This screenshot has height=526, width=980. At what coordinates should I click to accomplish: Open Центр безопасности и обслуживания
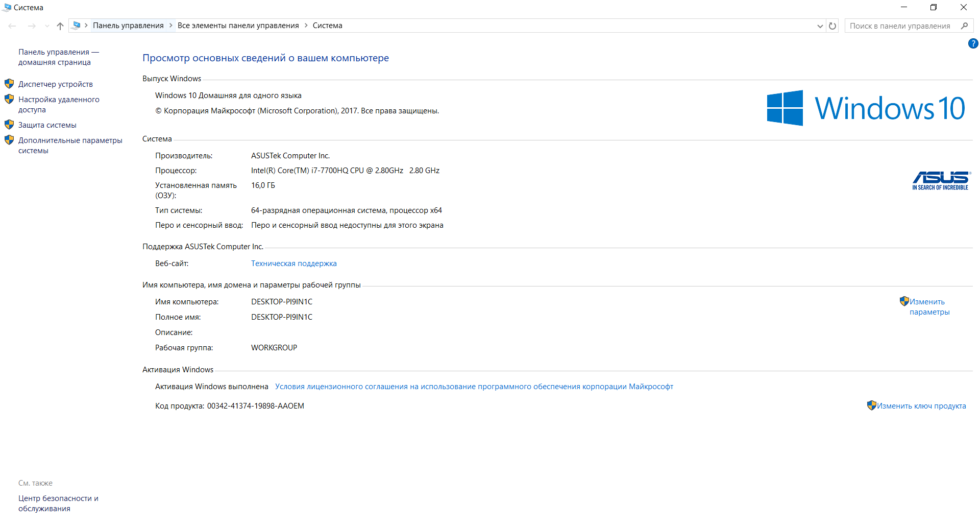coord(58,504)
